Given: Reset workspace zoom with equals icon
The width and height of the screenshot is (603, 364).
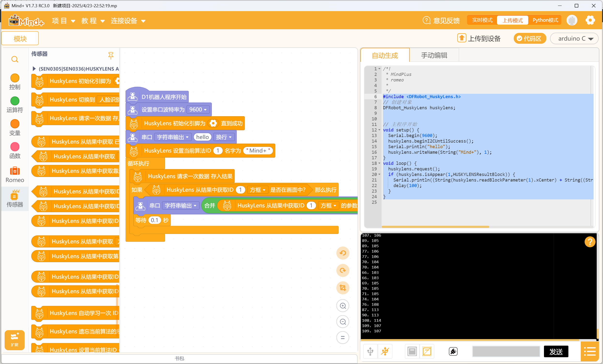Looking at the screenshot, I should click(x=343, y=337).
